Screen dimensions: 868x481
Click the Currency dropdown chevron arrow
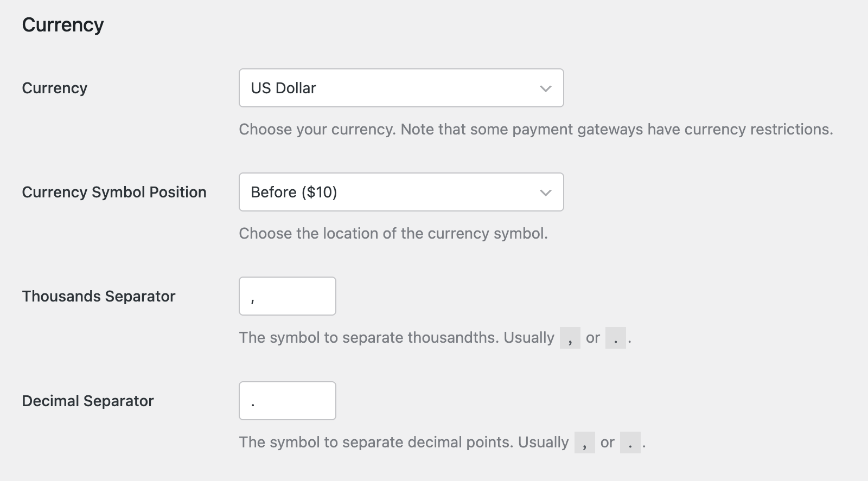(546, 88)
